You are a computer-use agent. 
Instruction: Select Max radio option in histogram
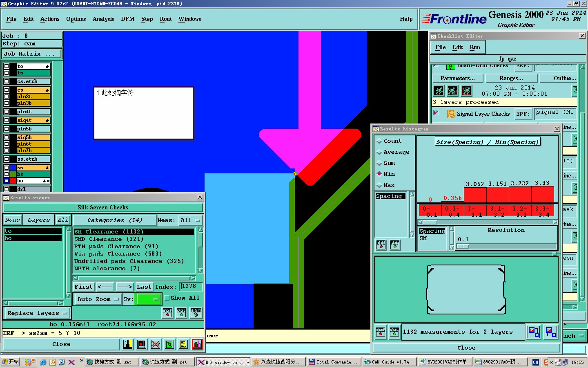tap(379, 185)
